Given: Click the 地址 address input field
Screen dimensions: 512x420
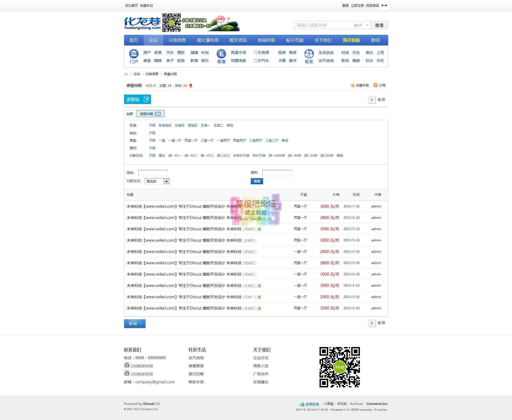Looking at the screenshot, I should point(153,173).
